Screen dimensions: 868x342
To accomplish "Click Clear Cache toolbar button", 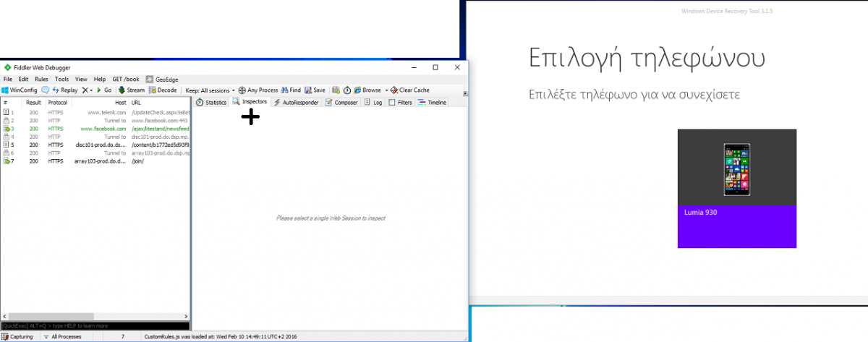I will click(410, 90).
